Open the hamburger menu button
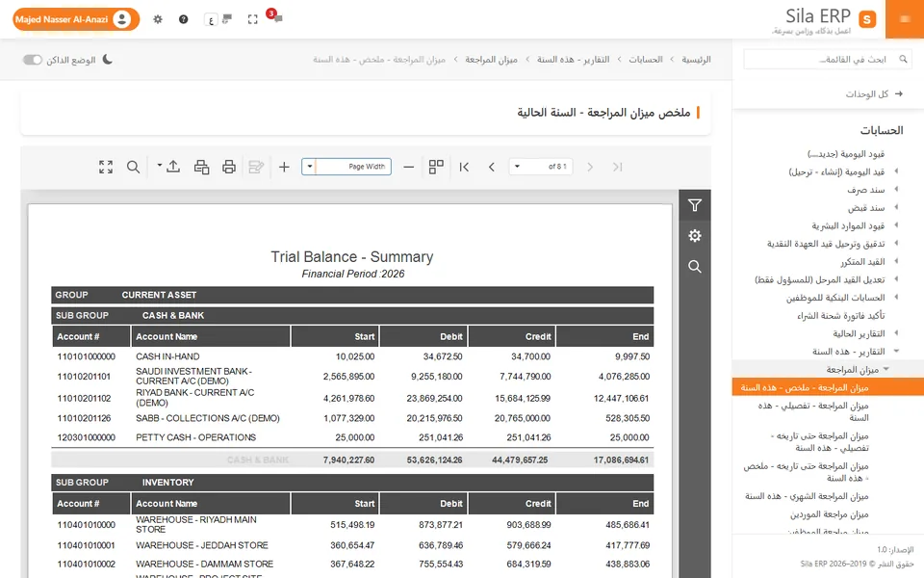 coord(905,19)
